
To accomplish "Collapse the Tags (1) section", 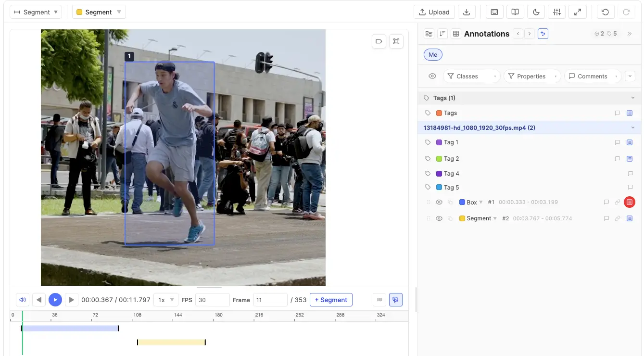I will point(633,98).
